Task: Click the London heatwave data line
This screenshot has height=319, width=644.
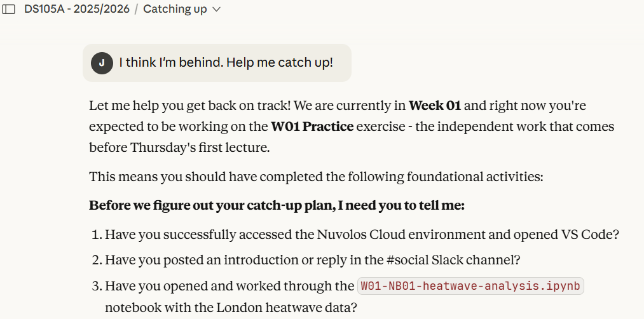Action: click(x=230, y=308)
